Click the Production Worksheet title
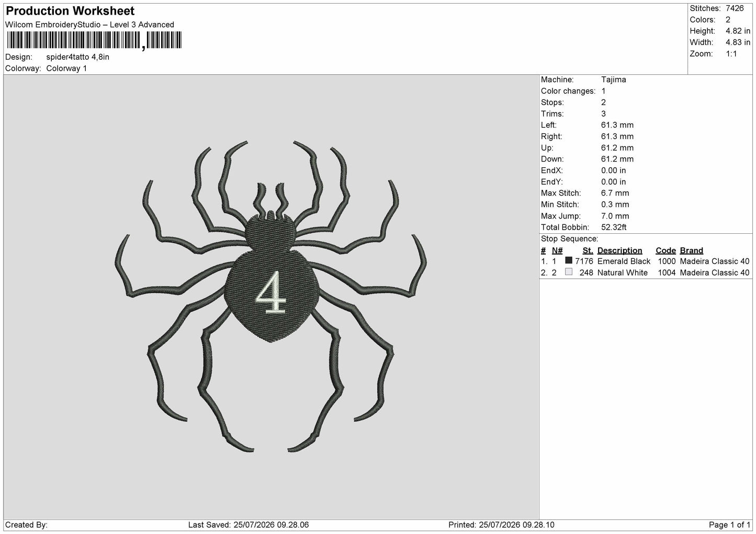756x534 pixels. point(70,11)
